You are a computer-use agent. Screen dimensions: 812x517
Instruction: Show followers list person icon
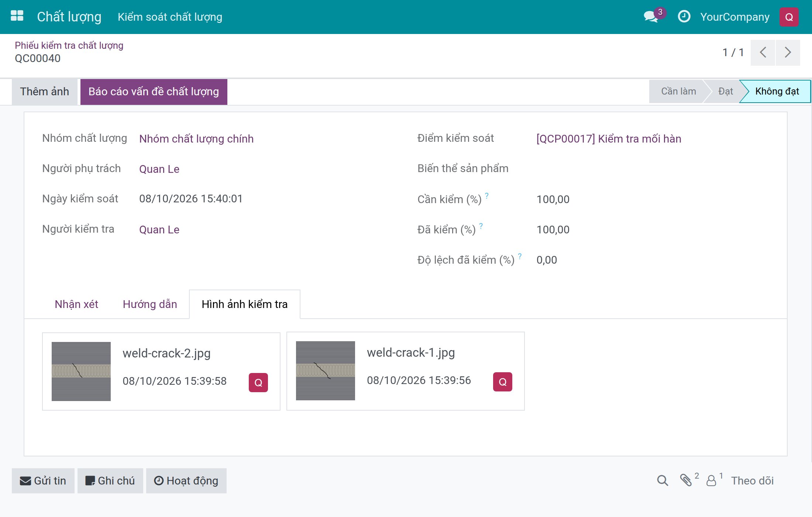[x=711, y=480]
